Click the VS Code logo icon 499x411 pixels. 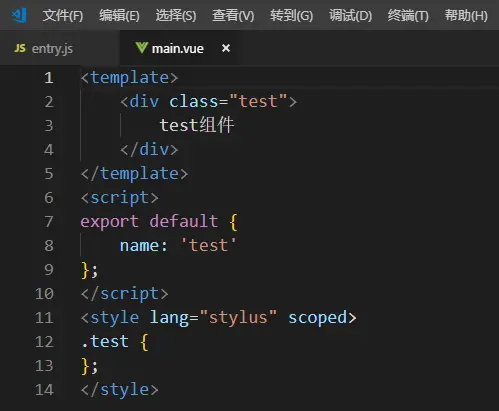19,15
